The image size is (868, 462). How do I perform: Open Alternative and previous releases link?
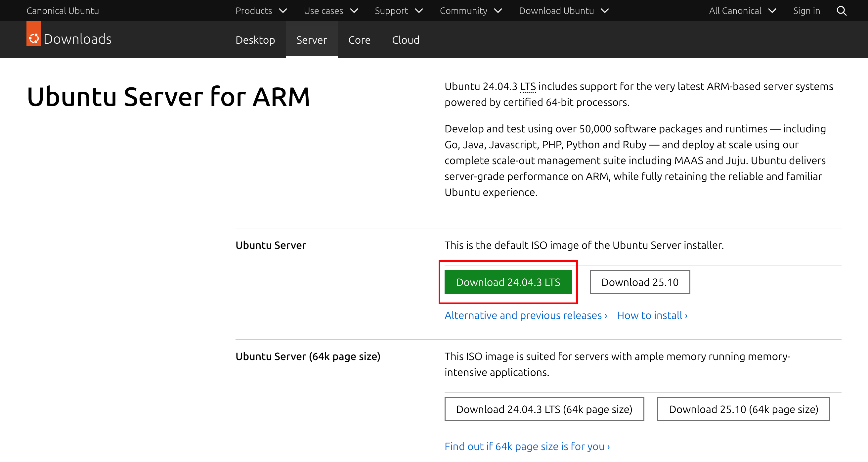(x=525, y=315)
